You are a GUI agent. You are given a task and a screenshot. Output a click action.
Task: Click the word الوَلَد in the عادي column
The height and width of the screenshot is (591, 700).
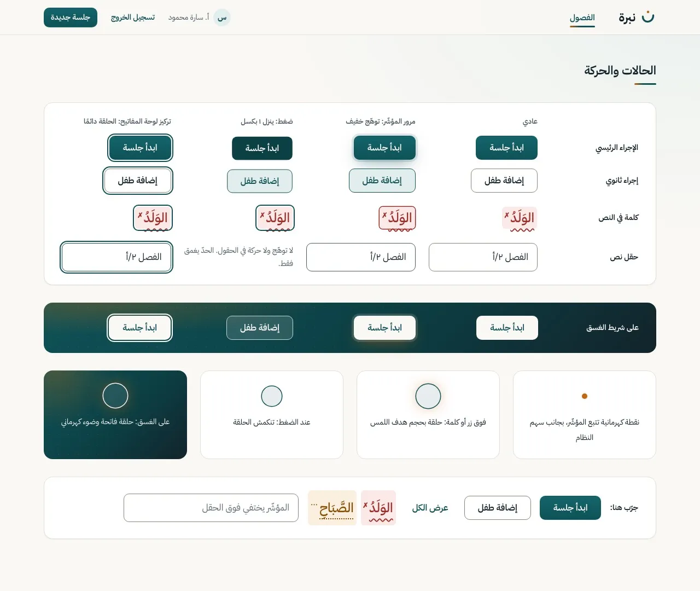[520, 218]
